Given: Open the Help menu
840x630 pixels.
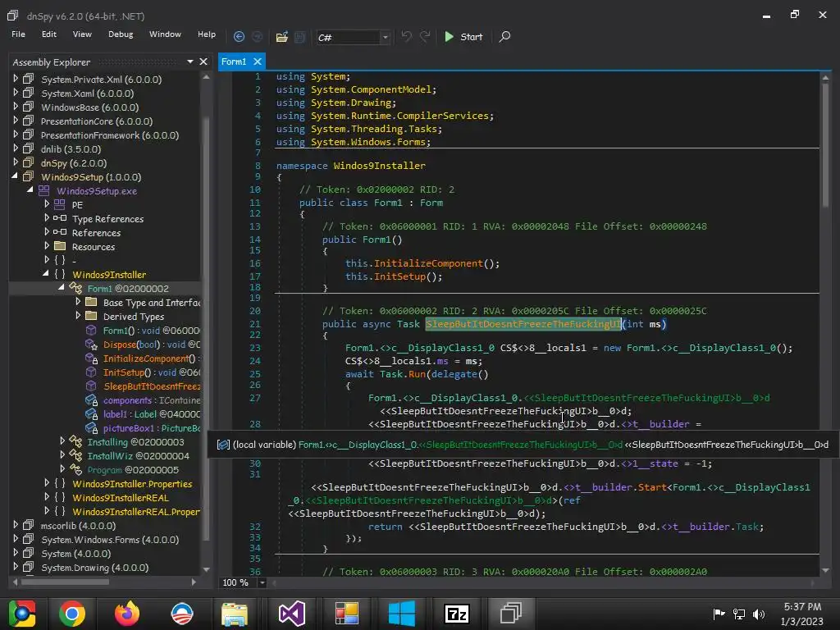Looking at the screenshot, I should coord(206,34).
